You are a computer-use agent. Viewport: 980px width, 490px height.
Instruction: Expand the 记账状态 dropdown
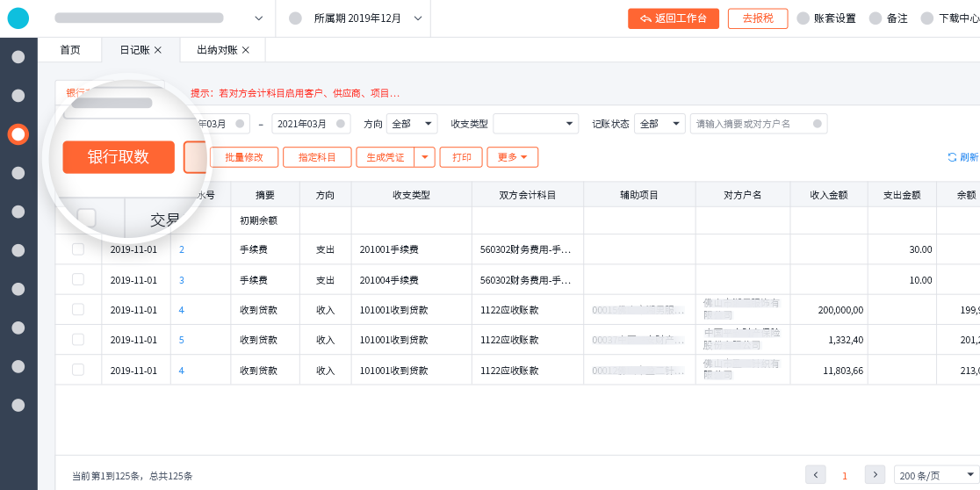(659, 124)
